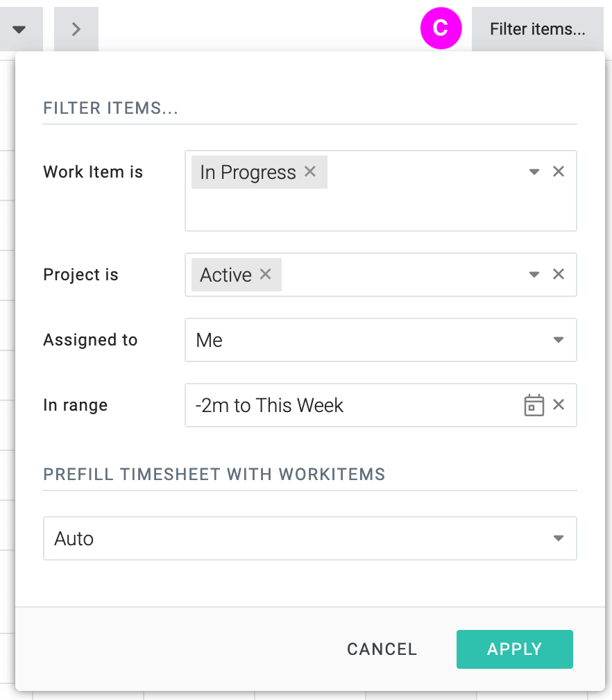The height and width of the screenshot is (700, 612).
Task: Clear all Work Item filter values
Action: point(559,171)
